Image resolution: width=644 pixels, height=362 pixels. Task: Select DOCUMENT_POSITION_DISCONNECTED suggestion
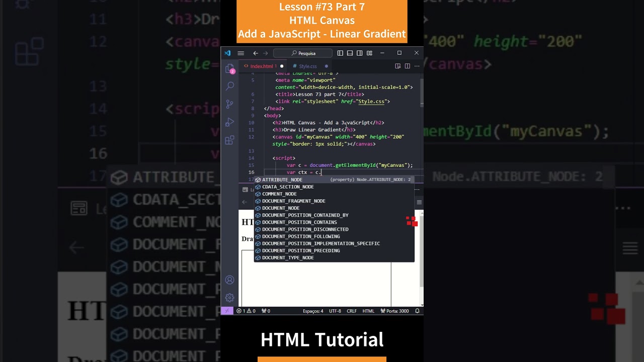click(334, 229)
